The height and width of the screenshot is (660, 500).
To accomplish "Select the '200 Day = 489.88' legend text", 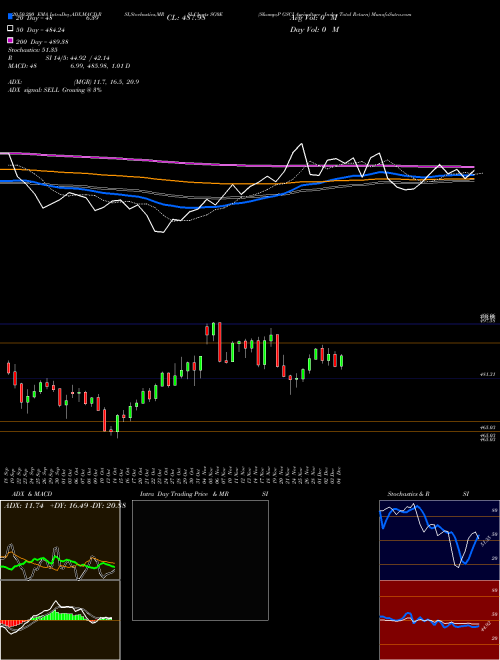I will [42, 42].
